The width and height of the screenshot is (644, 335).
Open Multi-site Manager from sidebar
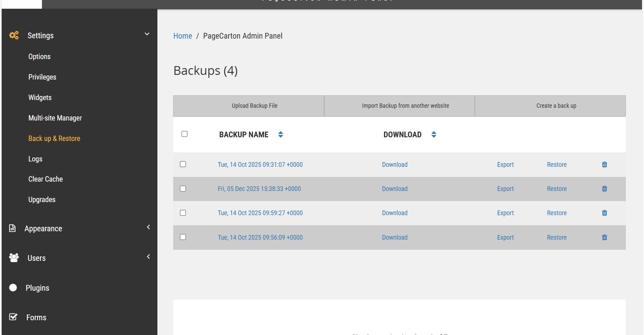(55, 118)
